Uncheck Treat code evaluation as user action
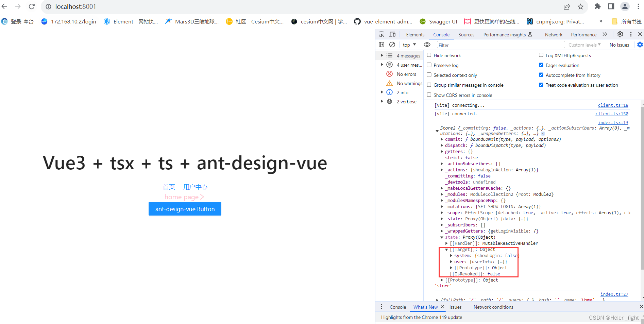Screen dimensions: 644x324 [x=541, y=85]
